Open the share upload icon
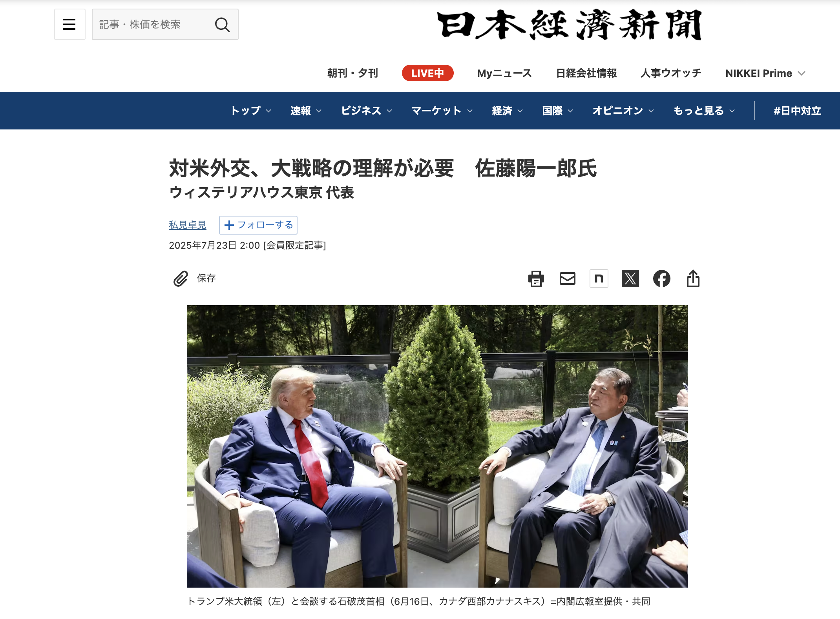Viewport: 840px width, 619px height. coord(693,279)
